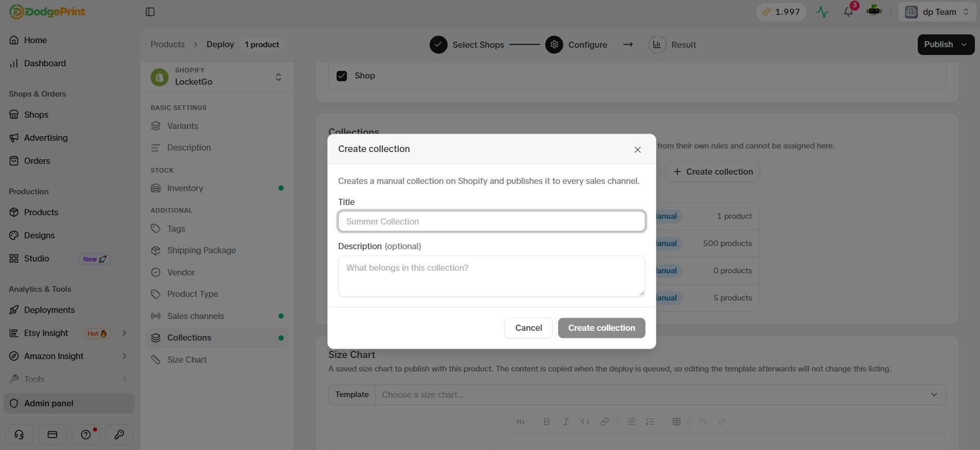The width and height of the screenshot is (980, 450).
Task: Toggle the sidebar panel icon
Action: (150, 12)
